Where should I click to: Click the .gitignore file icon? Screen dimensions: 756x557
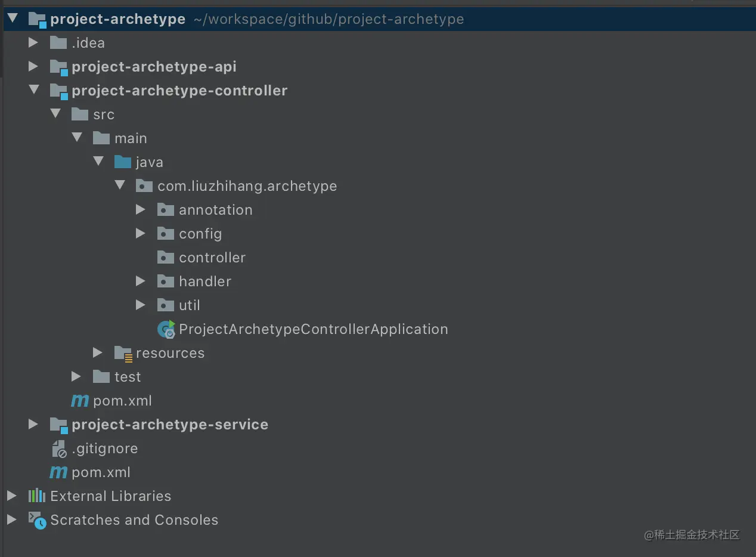58,448
